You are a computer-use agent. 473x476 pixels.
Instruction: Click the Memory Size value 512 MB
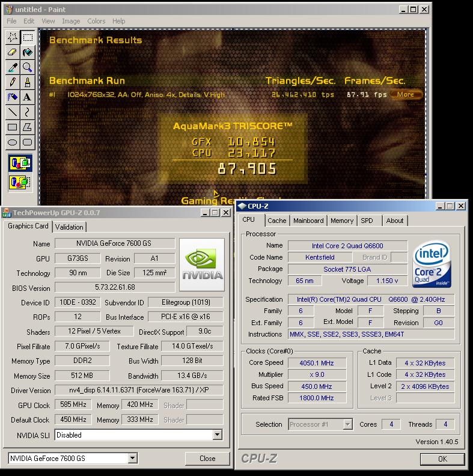tap(82, 376)
